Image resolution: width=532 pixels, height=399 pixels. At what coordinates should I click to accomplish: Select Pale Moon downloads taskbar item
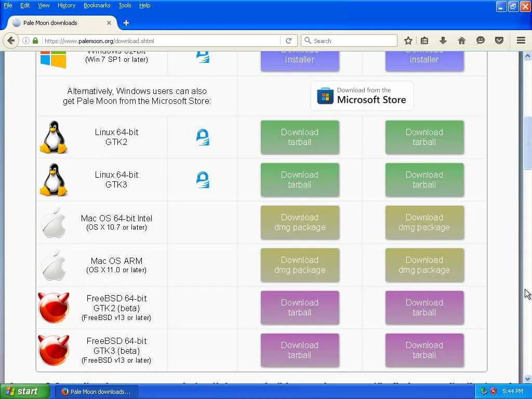point(97,392)
